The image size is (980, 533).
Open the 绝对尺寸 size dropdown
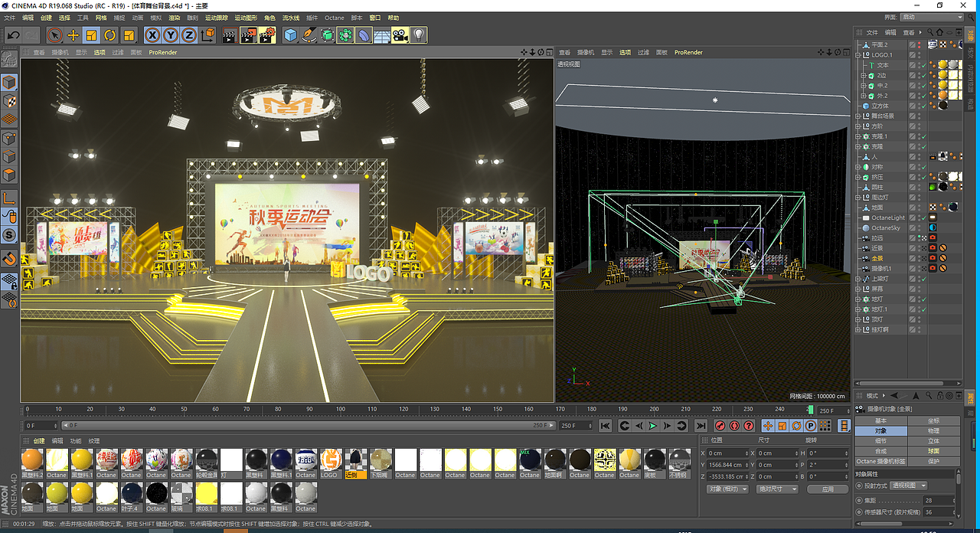(x=777, y=489)
